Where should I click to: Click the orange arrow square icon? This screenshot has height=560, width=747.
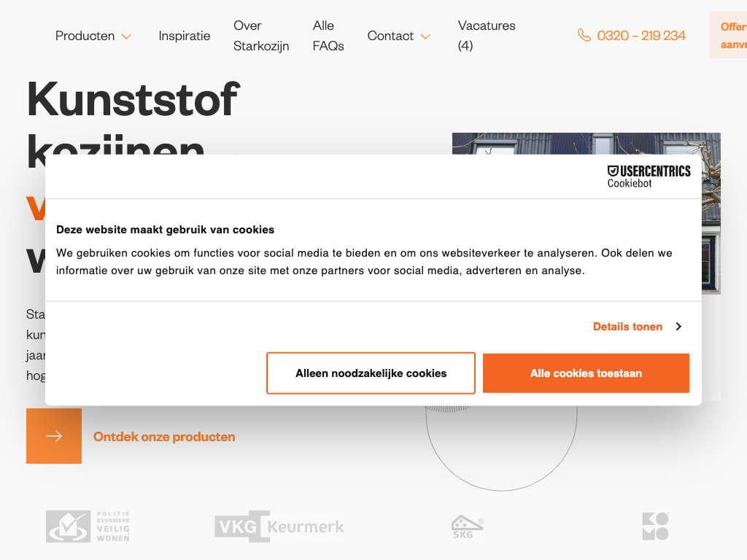pos(54,436)
